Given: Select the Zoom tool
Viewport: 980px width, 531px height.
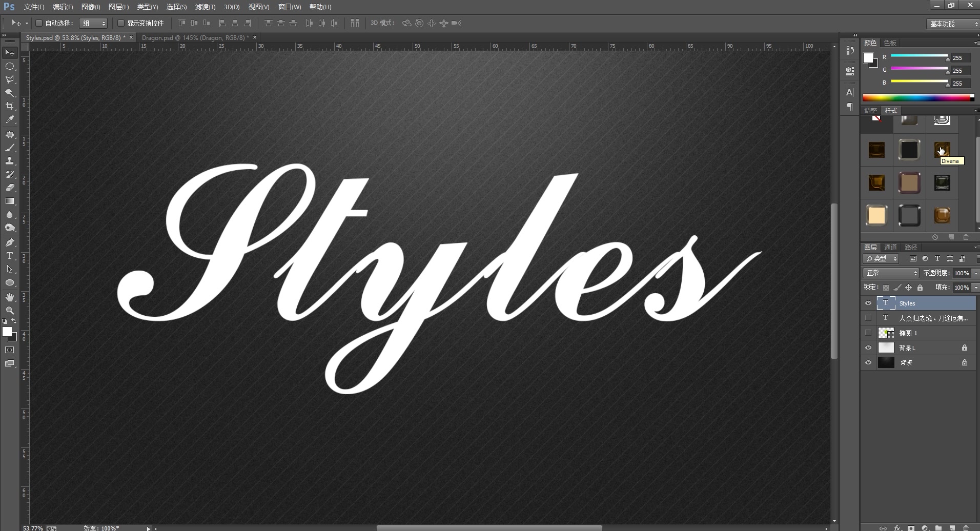Looking at the screenshot, I should pyautogui.click(x=9, y=310).
